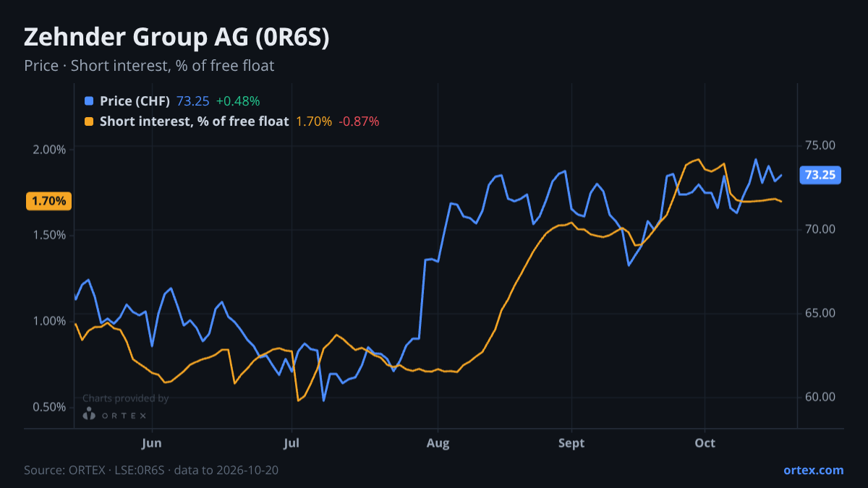Click the blue 73.25 axis badge

point(820,175)
